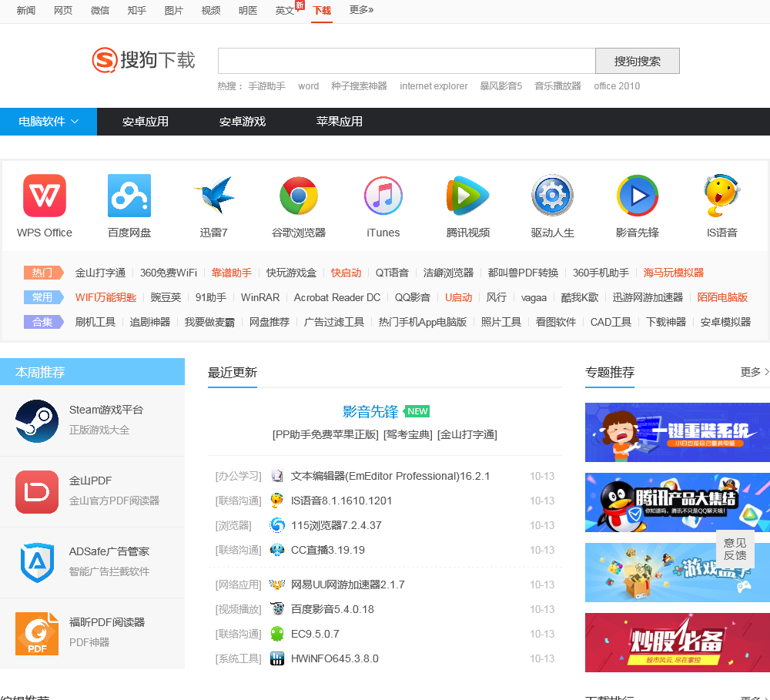Click the 意见反馈 feedback button
The height and width of the screenshot is (700, 770).
tap(735, 549)
